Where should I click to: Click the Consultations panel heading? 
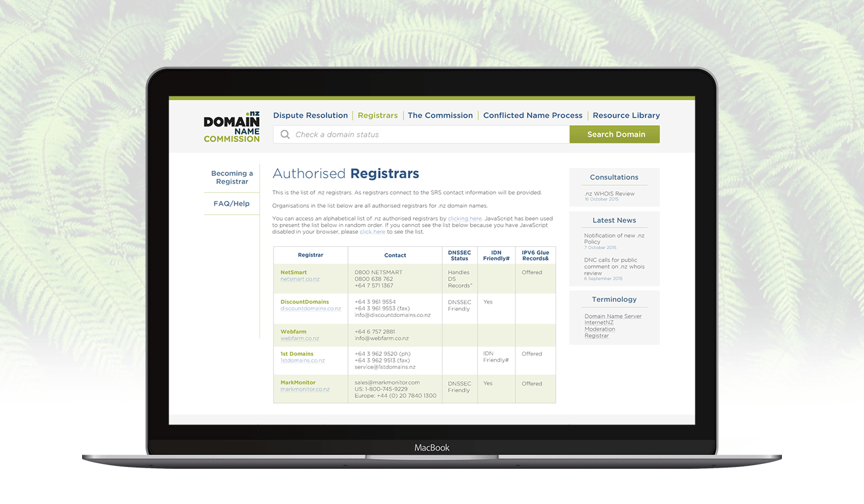tap(614, 177)
